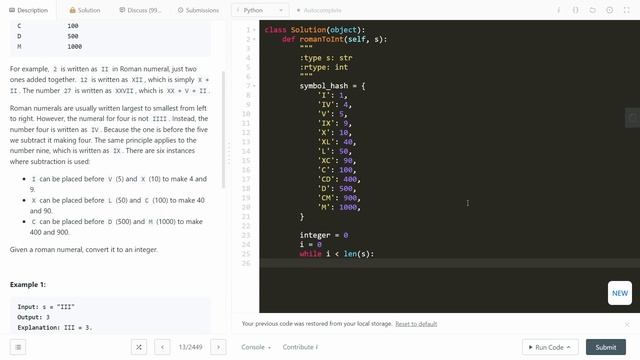Click the panel divider handle
Viewport: 640px width, 360px height.
(229, 153)
